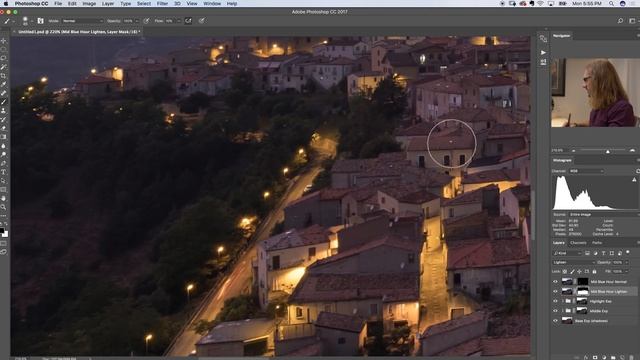Select the Magic Wand tool
The width and height of the screenshot is (640, 360).
[x=4, y=67]
